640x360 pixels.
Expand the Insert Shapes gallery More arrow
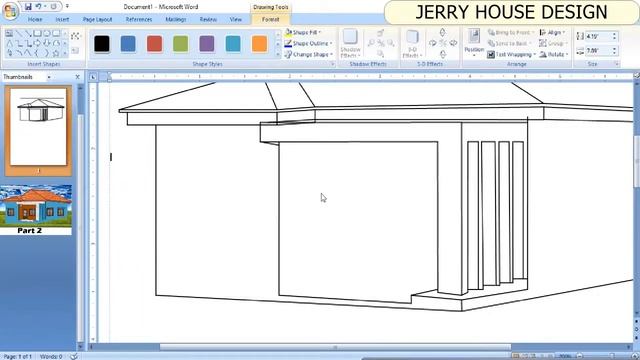(65, 53)
